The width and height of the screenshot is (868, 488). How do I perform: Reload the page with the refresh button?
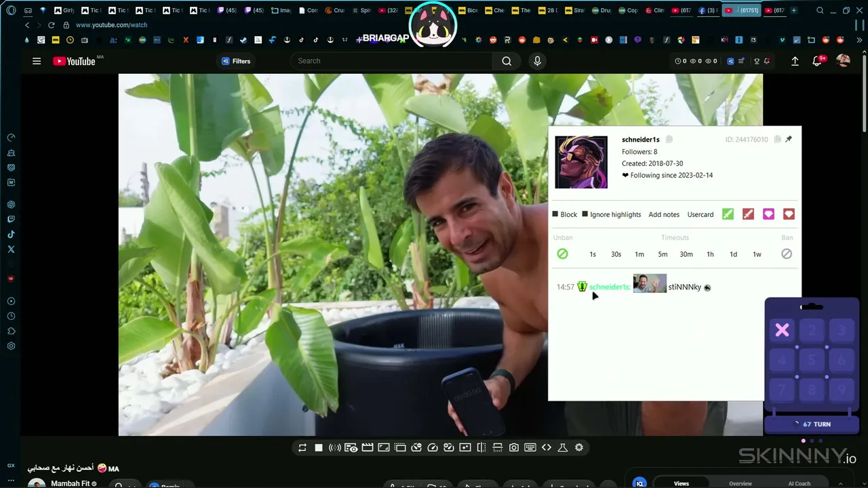pos(51,25)
